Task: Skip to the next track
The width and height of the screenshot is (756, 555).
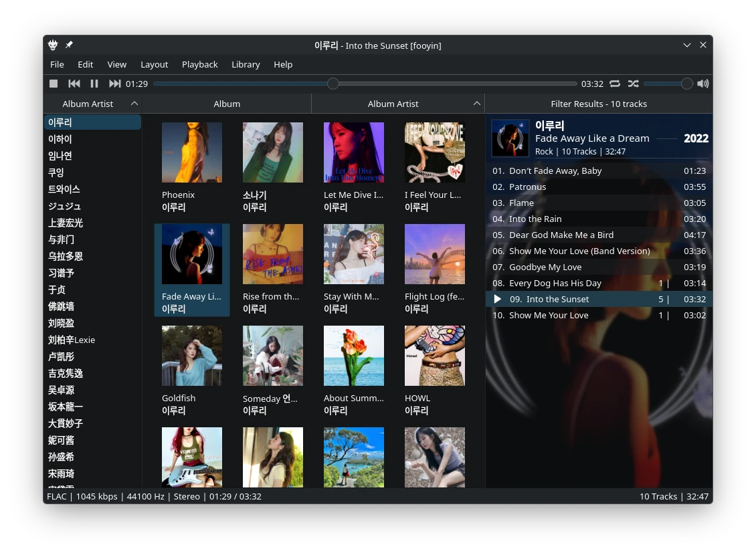Action: pyautogui.click(x=114, y=84)
